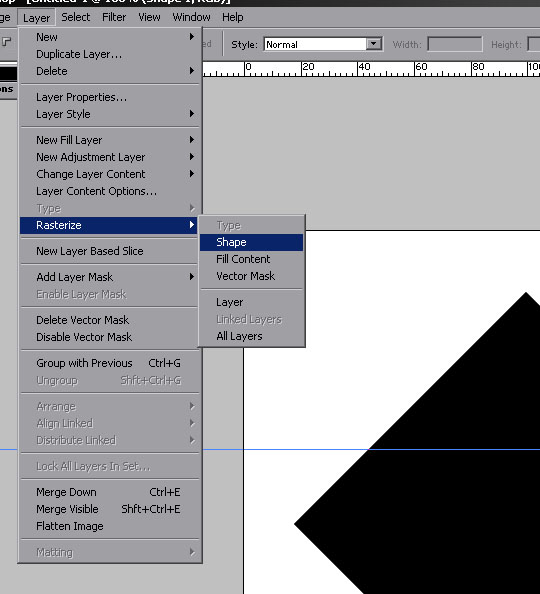Expand the New submenu

(x=110, y=37)
